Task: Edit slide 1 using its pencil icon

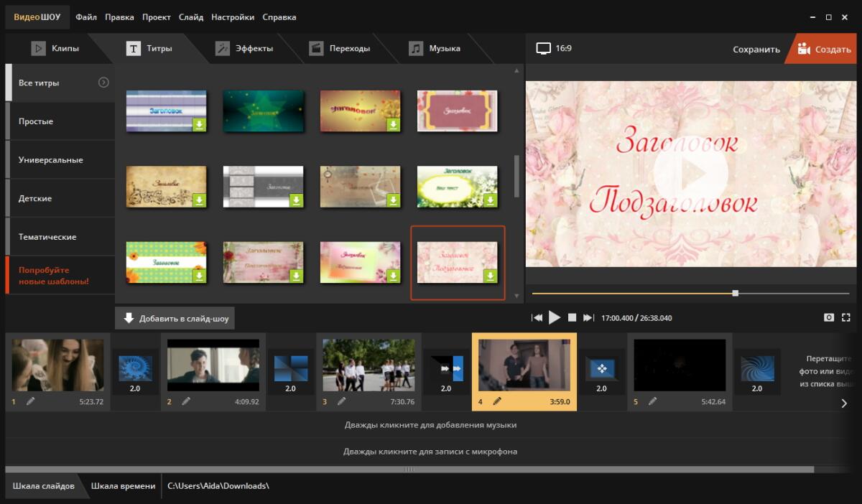Action: pos(30,401)
